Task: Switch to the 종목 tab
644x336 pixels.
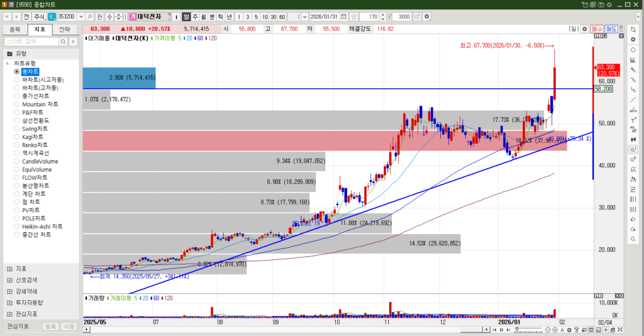Action: 15,29
